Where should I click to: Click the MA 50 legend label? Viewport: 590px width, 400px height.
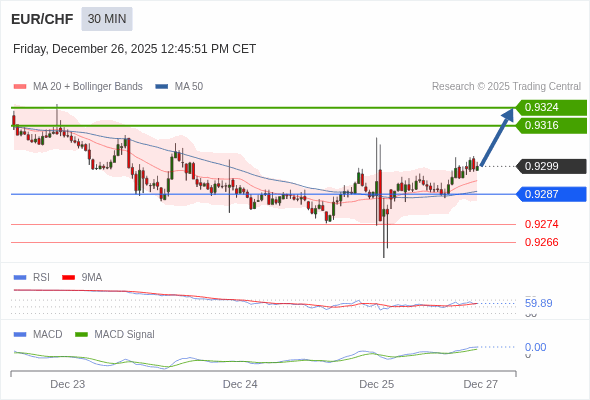point(189,87)
